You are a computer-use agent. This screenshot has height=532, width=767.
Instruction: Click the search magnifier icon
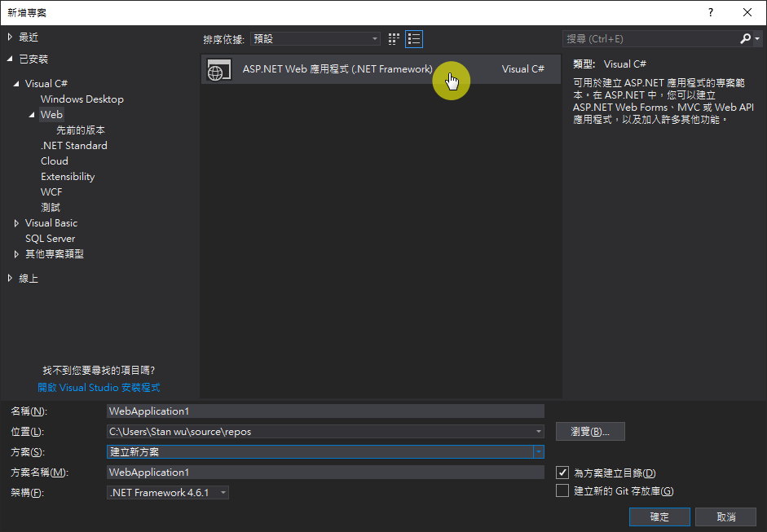[745, 38]
